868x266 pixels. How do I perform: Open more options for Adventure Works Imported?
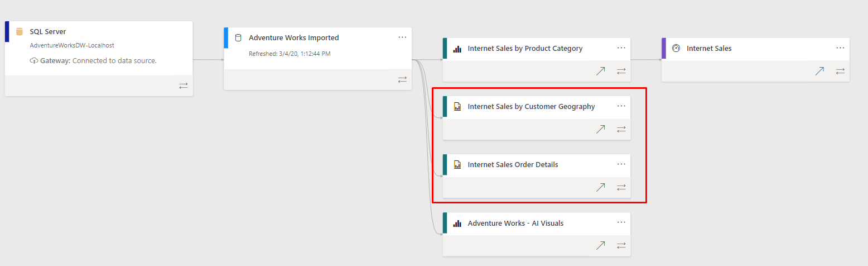(402, 37)
